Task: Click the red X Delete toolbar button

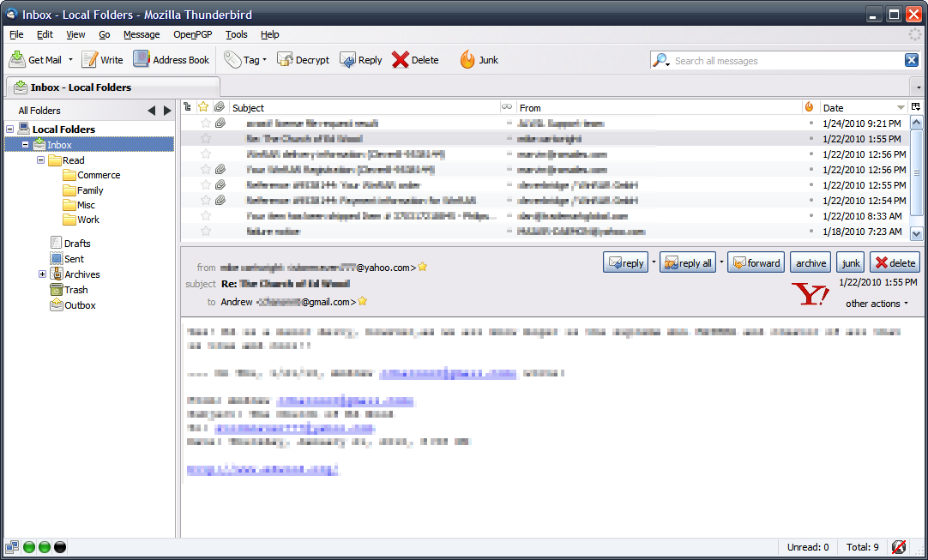Action: tap(415, 60)
